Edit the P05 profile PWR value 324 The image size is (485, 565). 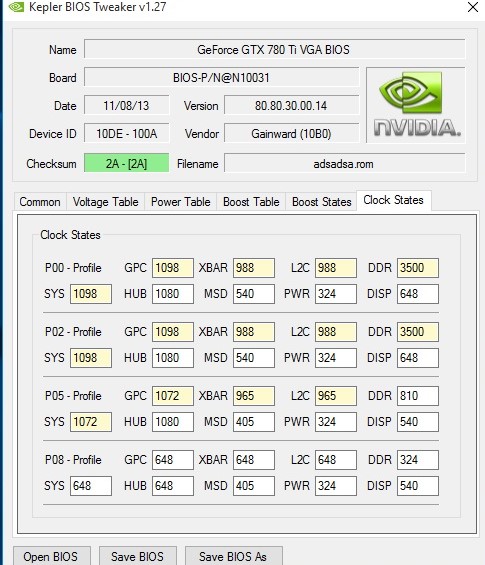point(336,422)
